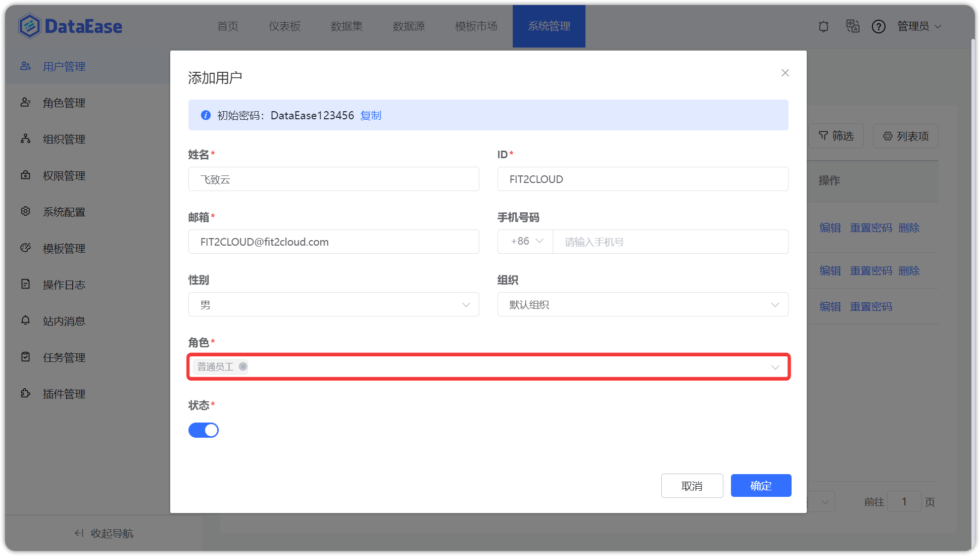Screen dimensions: 980x556
Task: Open 操作日志 in the sidebar
Action: point(64,285)
